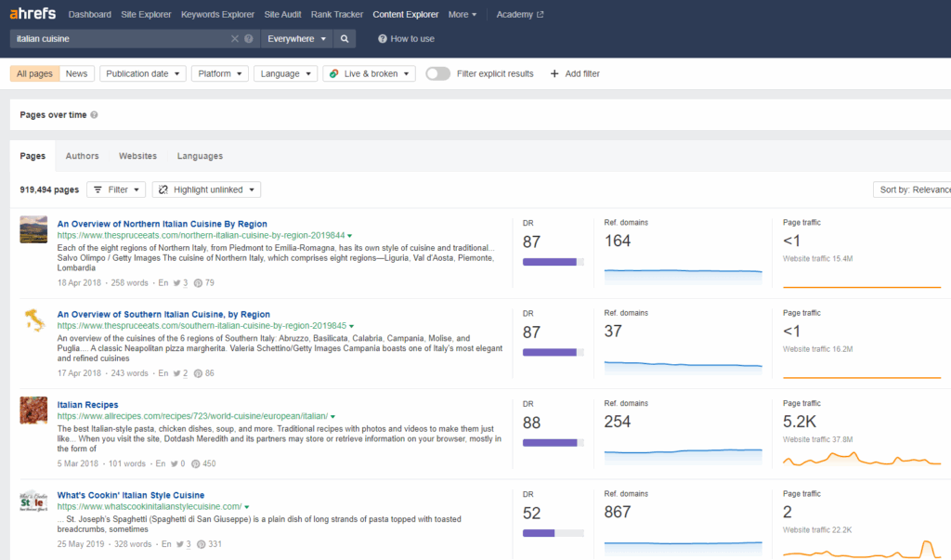Clear the search query with X icon
The width and height of the screenshot is (951, 560).
[x=235, y=39]
